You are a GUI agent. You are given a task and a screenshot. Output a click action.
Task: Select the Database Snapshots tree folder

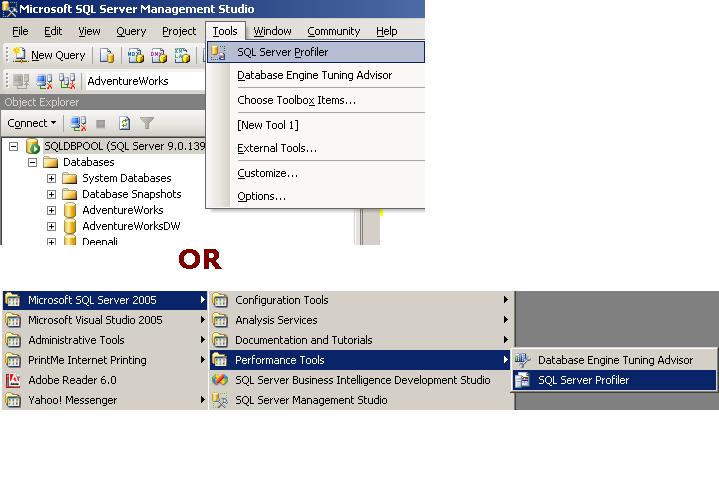coord(131,194)
